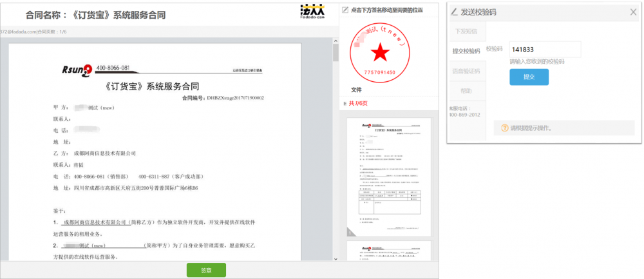Open the 语音验证码 tab
644x279 pixels.
tap(466, 71)
